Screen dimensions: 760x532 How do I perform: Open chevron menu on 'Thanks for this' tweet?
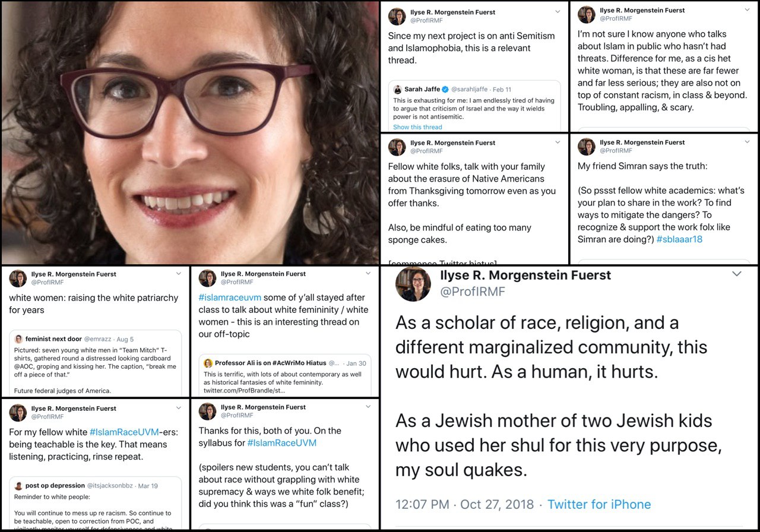tap(369, 407)
